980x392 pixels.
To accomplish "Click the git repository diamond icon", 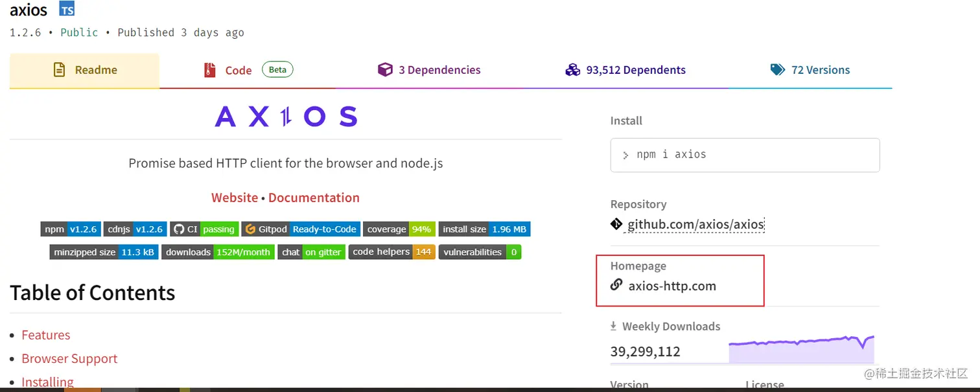I will click(x=616, y=225).
